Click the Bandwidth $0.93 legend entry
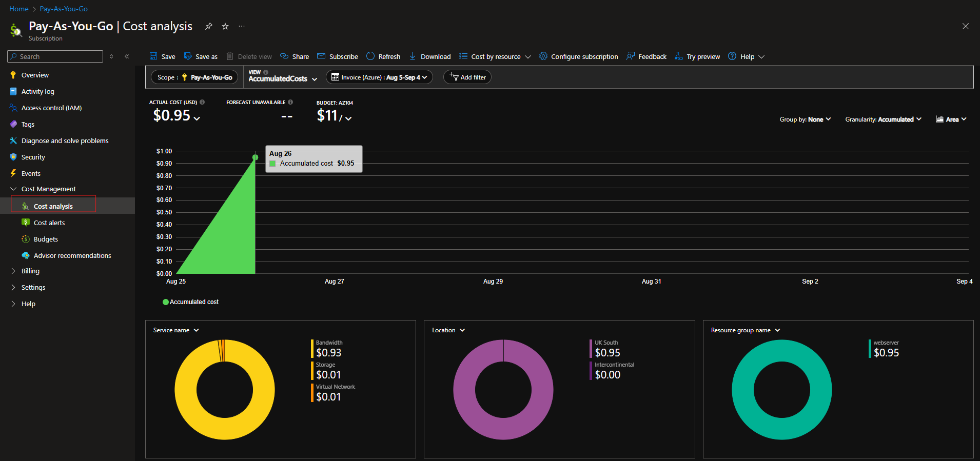 [x=327, y=349]
